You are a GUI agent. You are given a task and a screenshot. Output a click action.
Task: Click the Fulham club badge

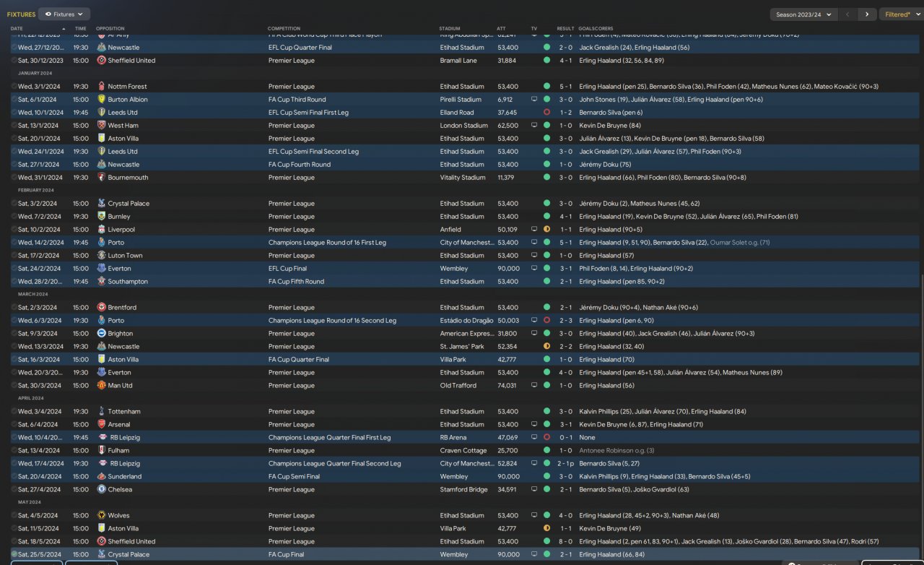point(101,451)
